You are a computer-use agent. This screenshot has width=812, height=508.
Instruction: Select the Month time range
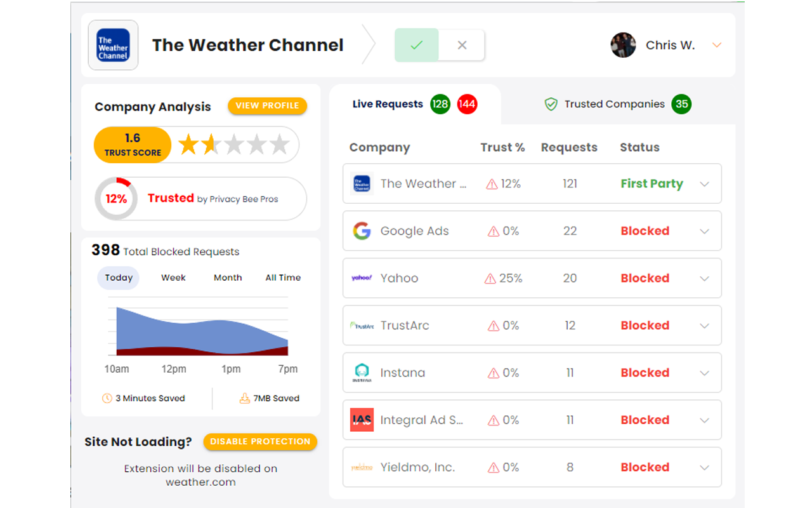[228, 277]
